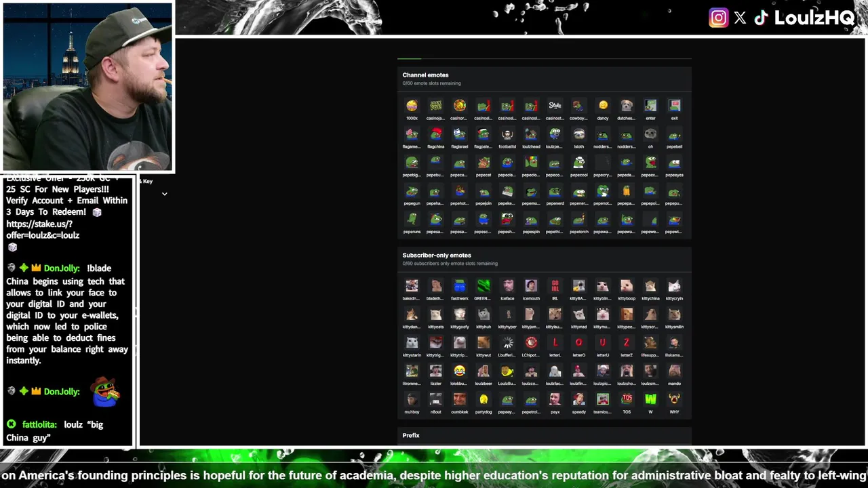The height and width of the screenshot is (488, 868).
Task: Open the peperuns emote
Action: 412,220
